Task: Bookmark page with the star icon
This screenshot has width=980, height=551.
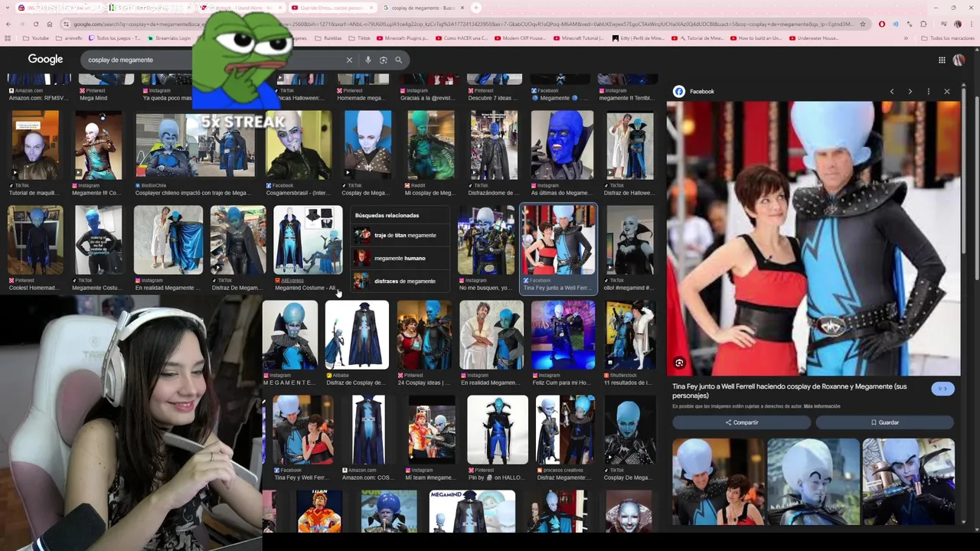Action: click(864, 24)
